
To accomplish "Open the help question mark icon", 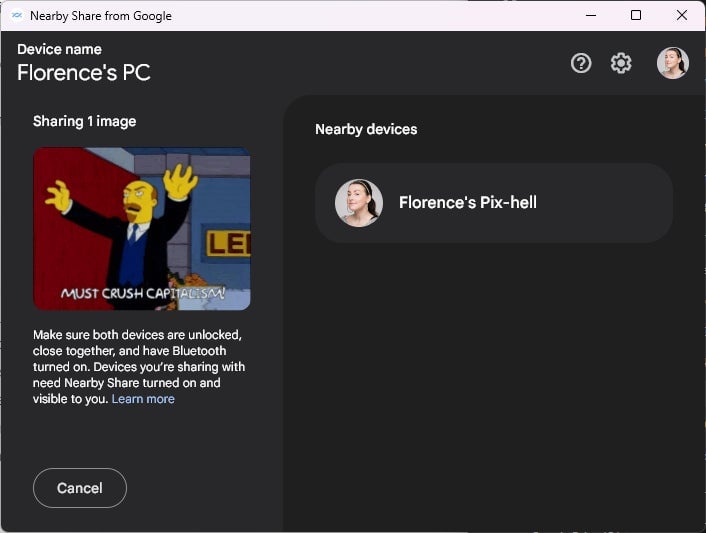I will coord(581,63).
